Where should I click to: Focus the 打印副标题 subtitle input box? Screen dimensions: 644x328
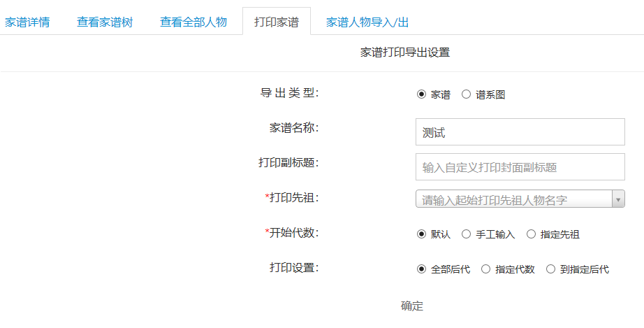520,167
